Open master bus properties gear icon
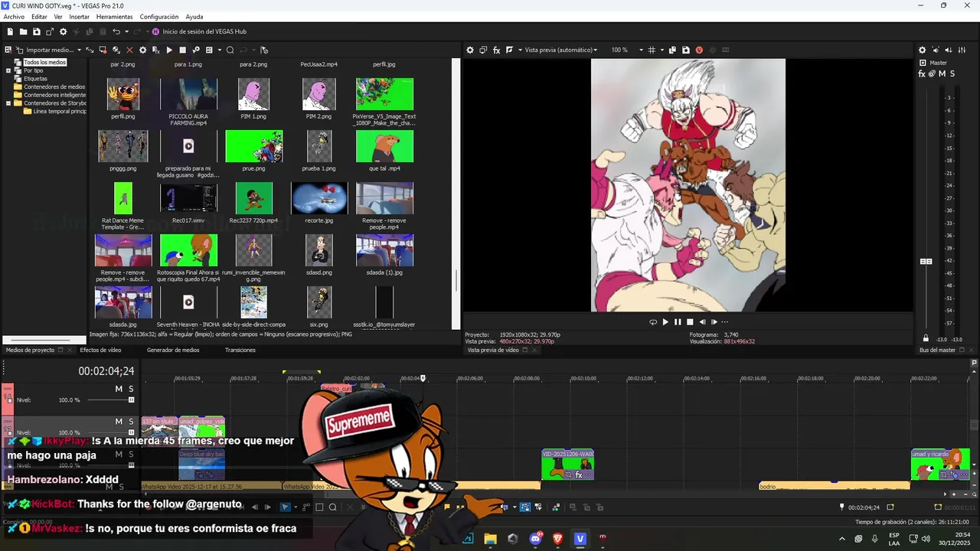 923,50
